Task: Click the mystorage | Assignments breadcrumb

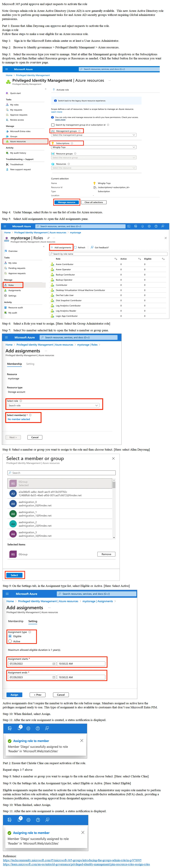Action: point(97,601)
